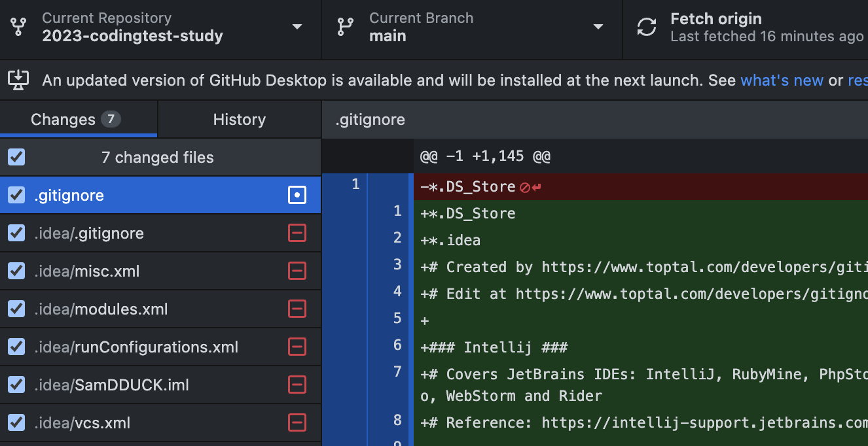Select the .idea/vcs.xml file name
This screenshot has height=446, width=868.
pyautogui.click(x=82, y=423)
